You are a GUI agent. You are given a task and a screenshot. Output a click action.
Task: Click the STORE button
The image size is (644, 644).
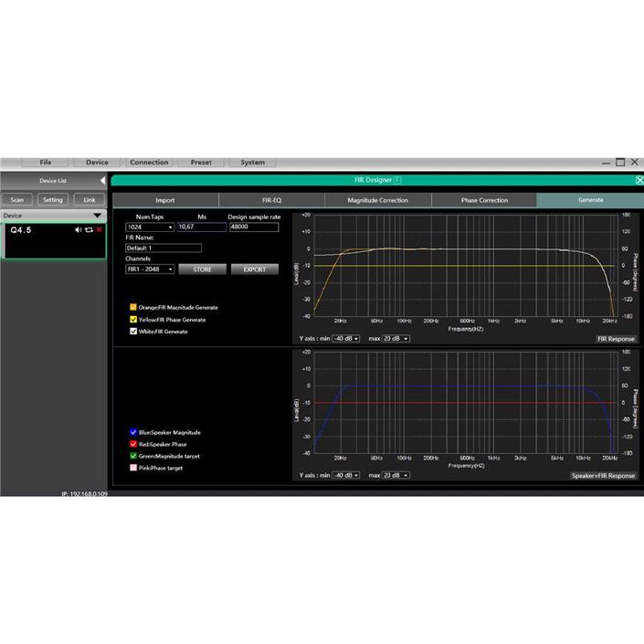[x=202, y=269]
